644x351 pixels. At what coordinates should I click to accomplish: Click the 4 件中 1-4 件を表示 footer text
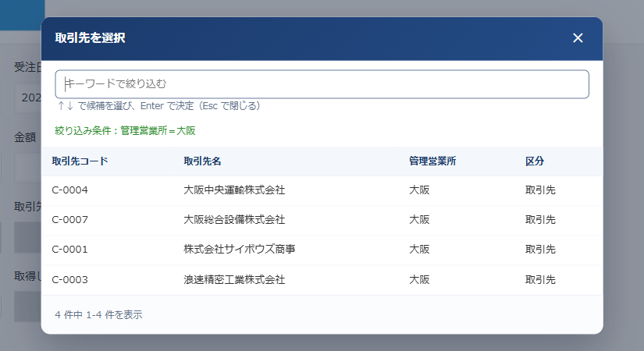[98, 315]
